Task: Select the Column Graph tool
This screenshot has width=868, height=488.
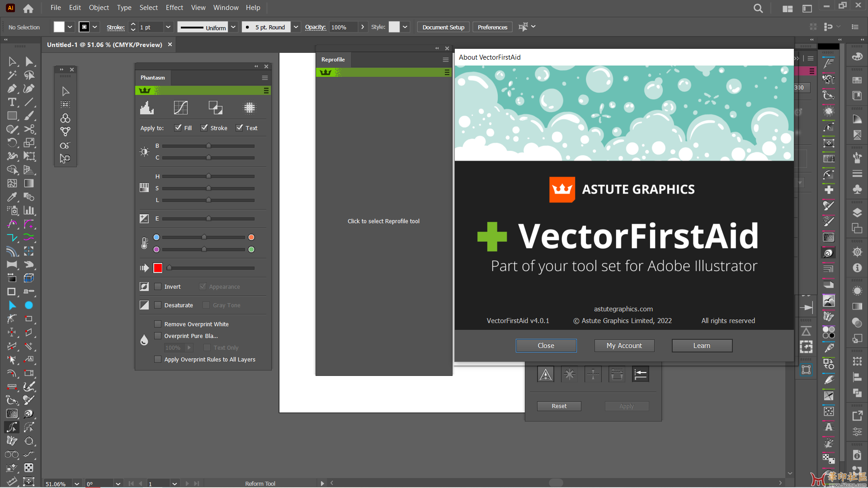Action: click(29, 211)
